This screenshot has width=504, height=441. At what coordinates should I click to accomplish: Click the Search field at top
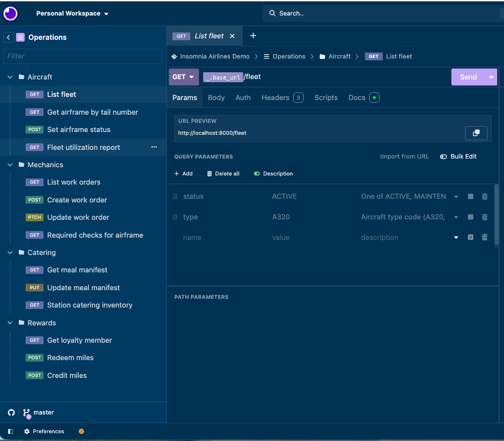(382, 14)
